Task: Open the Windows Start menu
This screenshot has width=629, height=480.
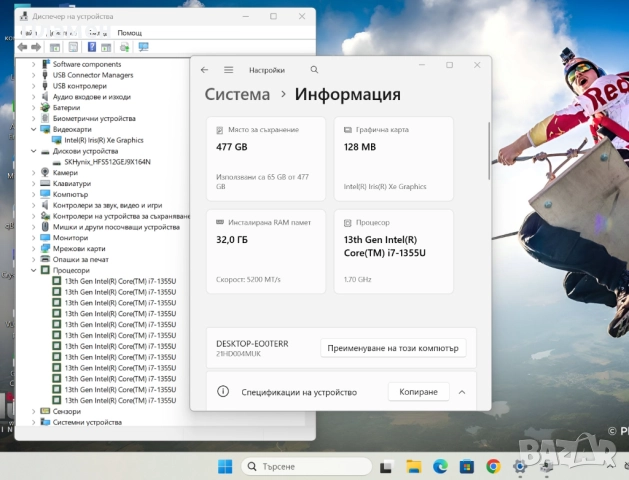Action: [225, 466]
